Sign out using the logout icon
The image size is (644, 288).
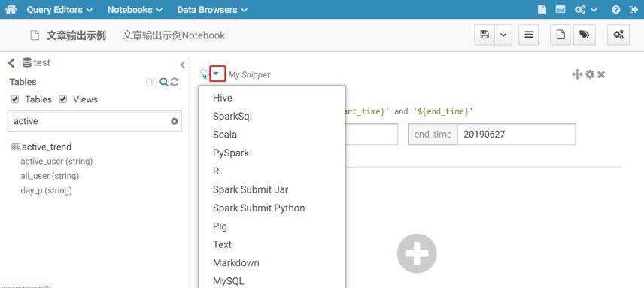(633, 10)
